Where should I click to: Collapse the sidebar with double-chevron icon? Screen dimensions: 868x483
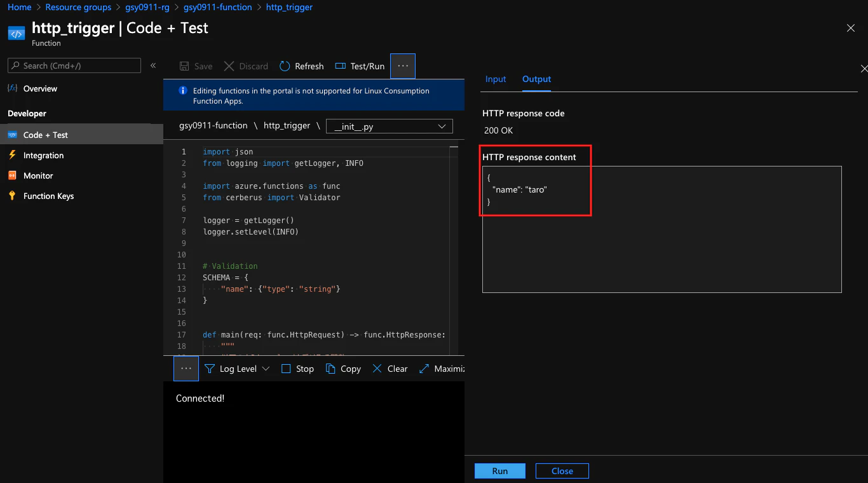pos(153,65)
